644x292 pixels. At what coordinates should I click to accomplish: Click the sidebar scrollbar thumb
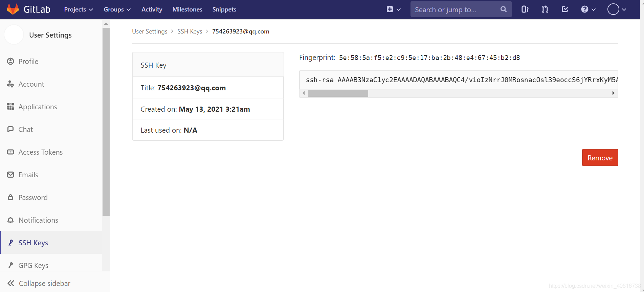106,122
